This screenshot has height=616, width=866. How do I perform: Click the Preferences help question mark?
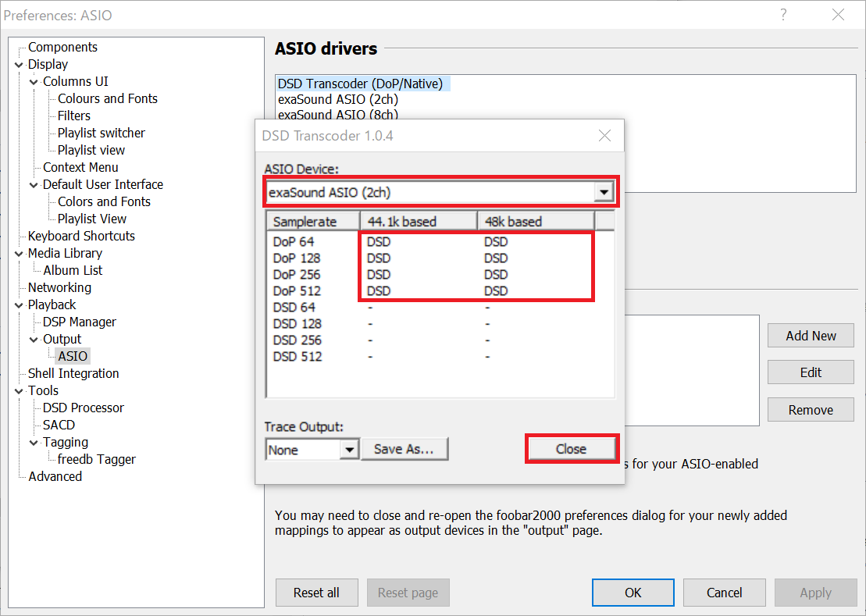783,15
